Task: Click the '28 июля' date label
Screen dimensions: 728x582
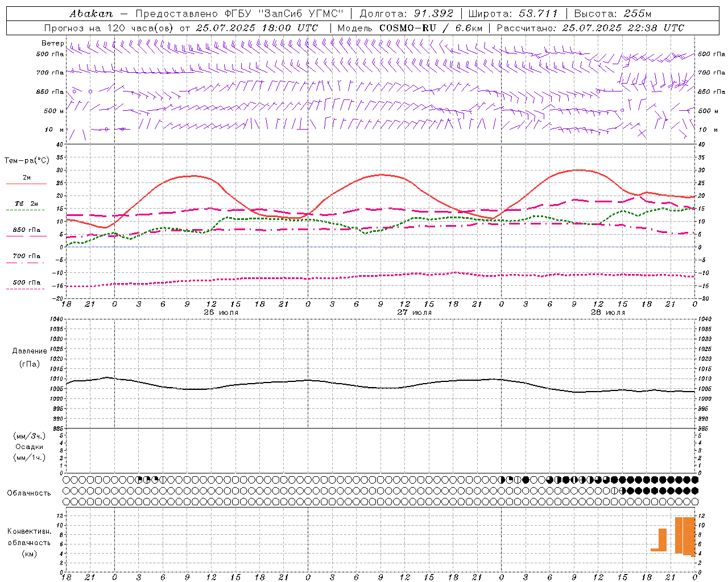Action: (x=608, y=313)
